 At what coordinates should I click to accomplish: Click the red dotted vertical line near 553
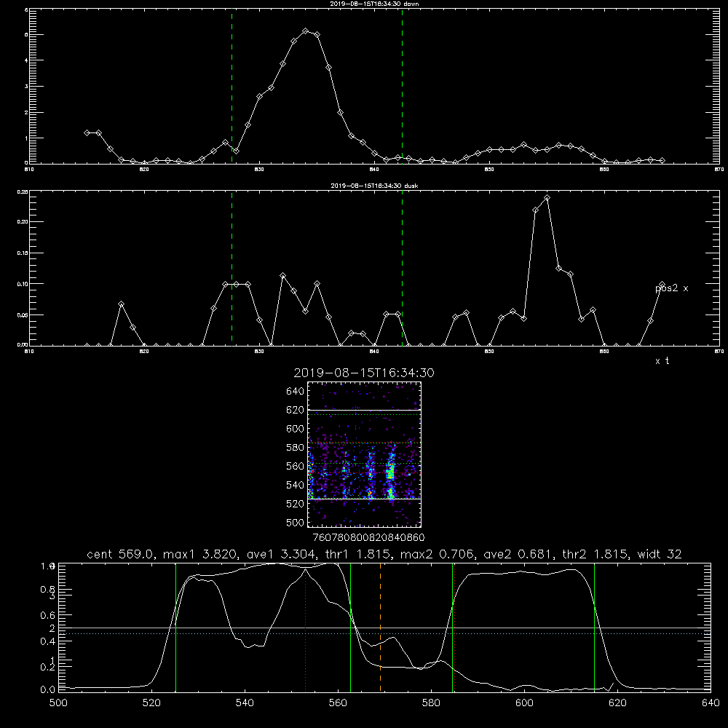306,628
